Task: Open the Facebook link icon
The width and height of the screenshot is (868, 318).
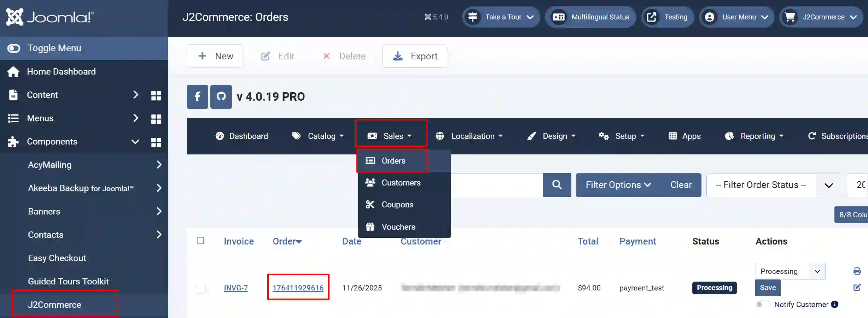Action: tap(197, 96)
